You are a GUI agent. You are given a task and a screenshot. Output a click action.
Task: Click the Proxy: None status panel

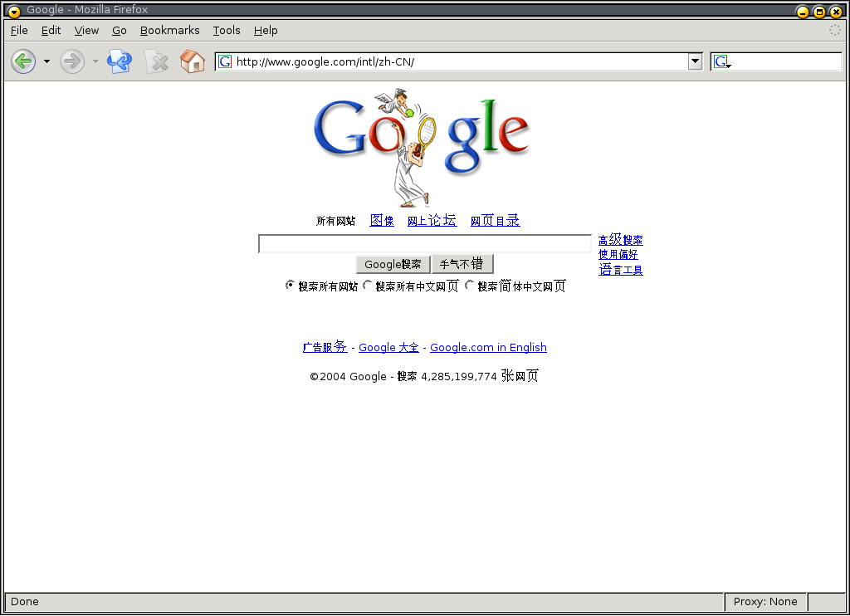point(765,601)
